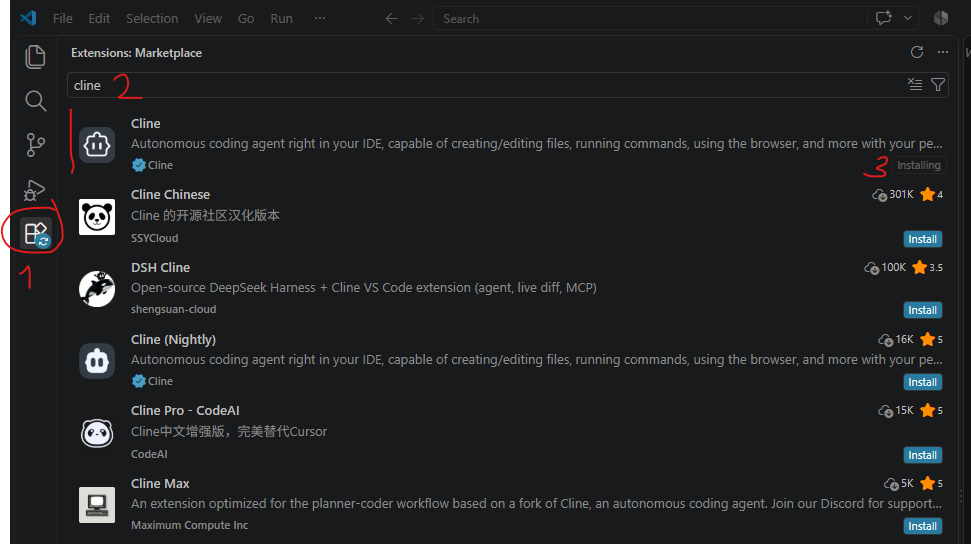
Task: Open the Search view in activity bar
Action: pyautogui.click(x=35, y=101)
